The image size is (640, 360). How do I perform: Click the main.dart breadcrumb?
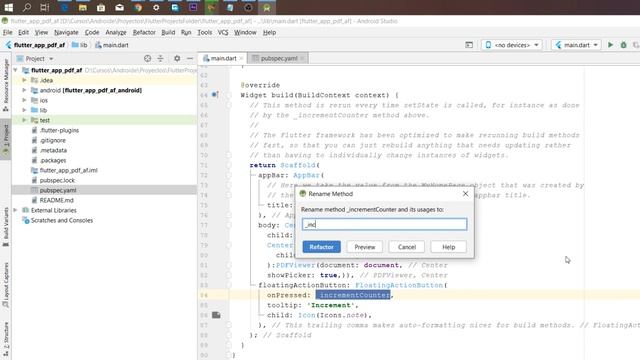112,45
